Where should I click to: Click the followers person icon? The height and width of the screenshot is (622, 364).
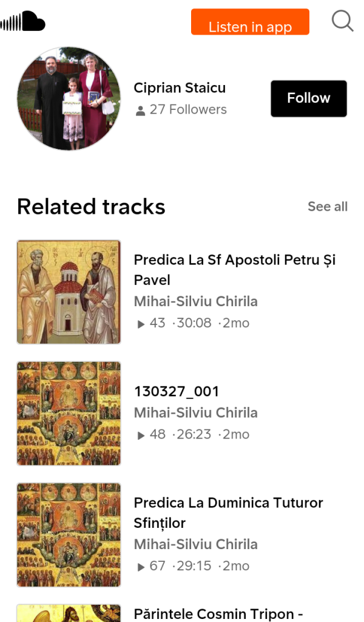point(141,111)
